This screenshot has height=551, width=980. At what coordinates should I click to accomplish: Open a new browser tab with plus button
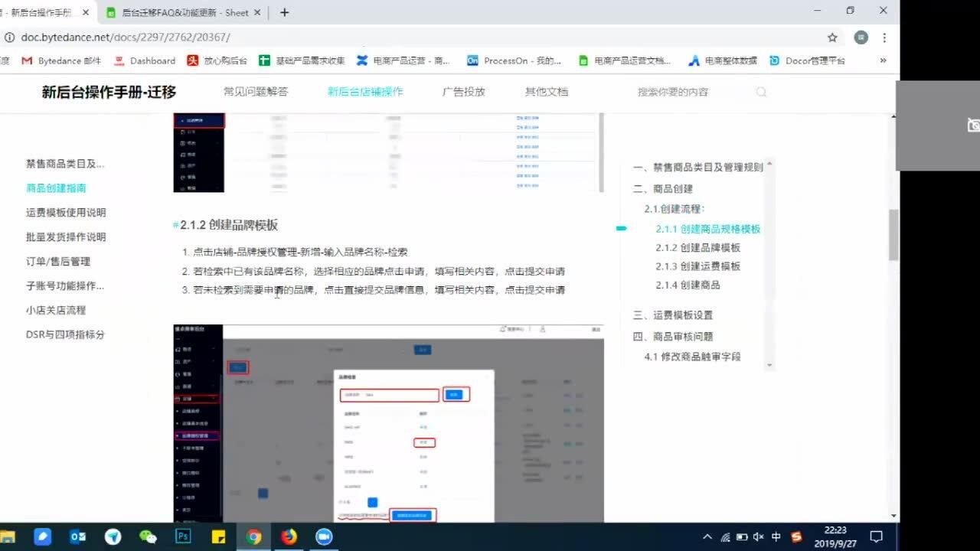coord(285,12)
